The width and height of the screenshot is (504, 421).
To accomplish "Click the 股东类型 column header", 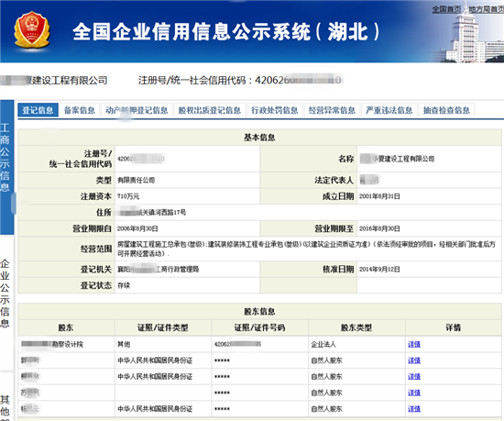I will tap(356, 327).
